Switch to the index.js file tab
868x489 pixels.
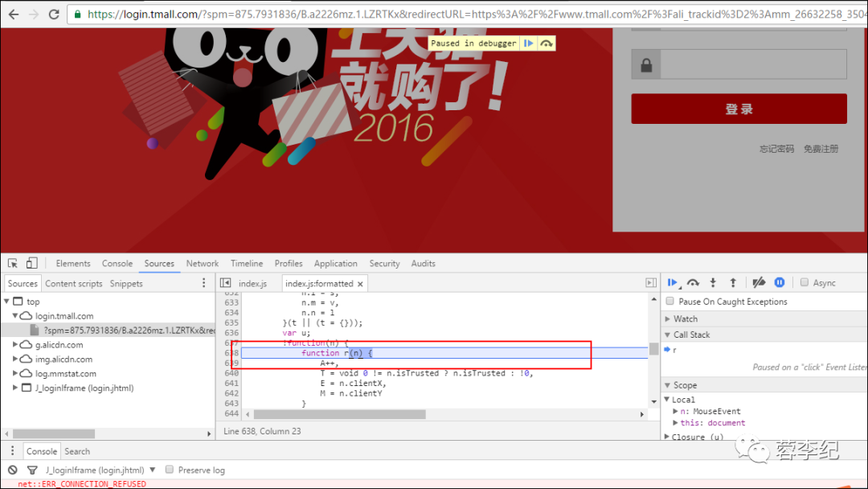(x=252, y=284)
